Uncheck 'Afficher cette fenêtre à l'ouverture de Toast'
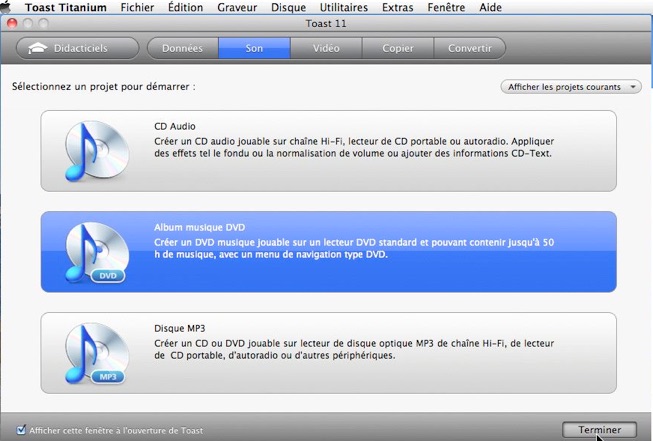Viewport: 653px width, 441px height. [21, 430]
